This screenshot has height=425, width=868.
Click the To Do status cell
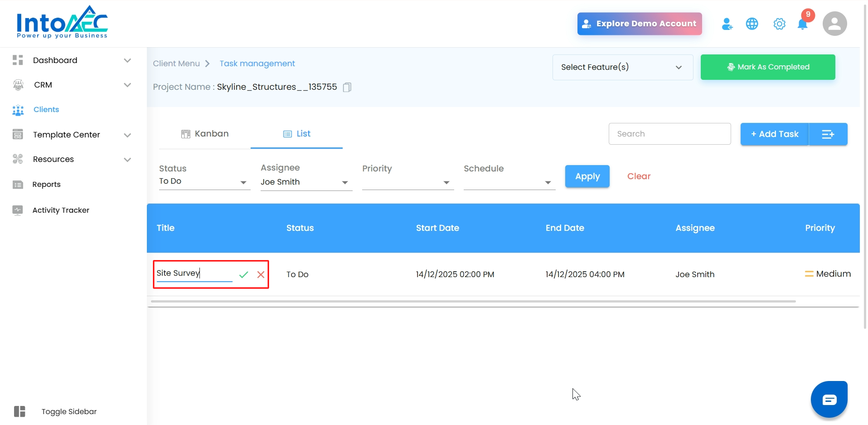click(x=297, y=274)
